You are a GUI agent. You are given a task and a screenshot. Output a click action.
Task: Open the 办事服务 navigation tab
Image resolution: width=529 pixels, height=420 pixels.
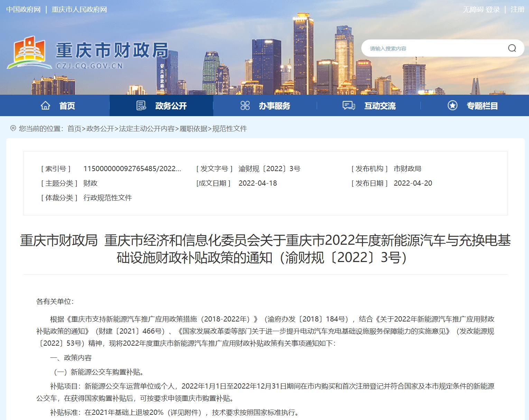coord(274,106)
